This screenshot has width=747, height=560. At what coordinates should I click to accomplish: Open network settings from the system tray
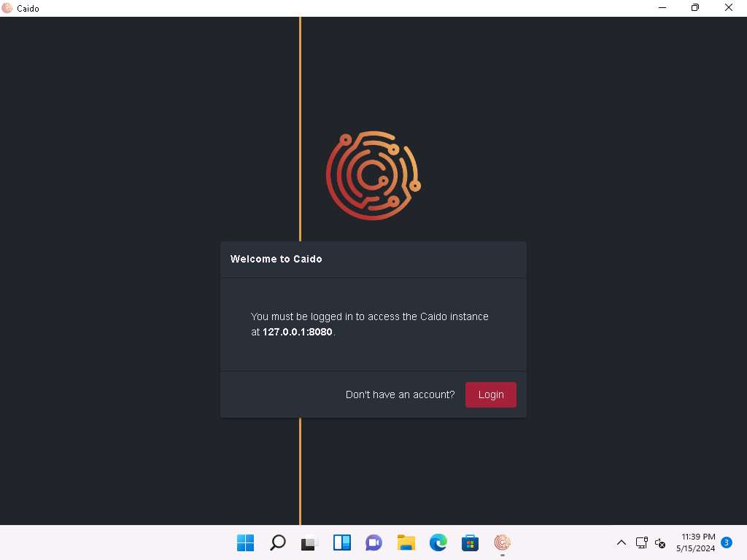tap(641, 542)
